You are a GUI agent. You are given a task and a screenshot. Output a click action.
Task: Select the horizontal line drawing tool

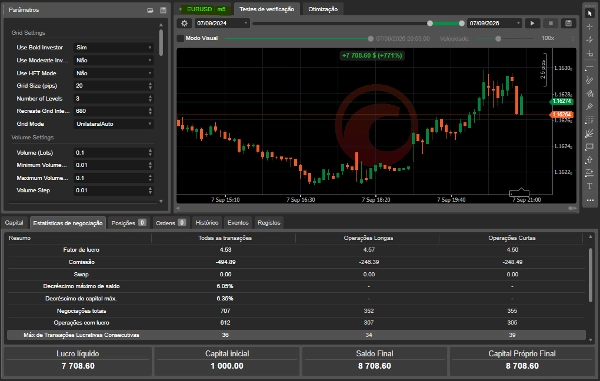coord(589,68)
